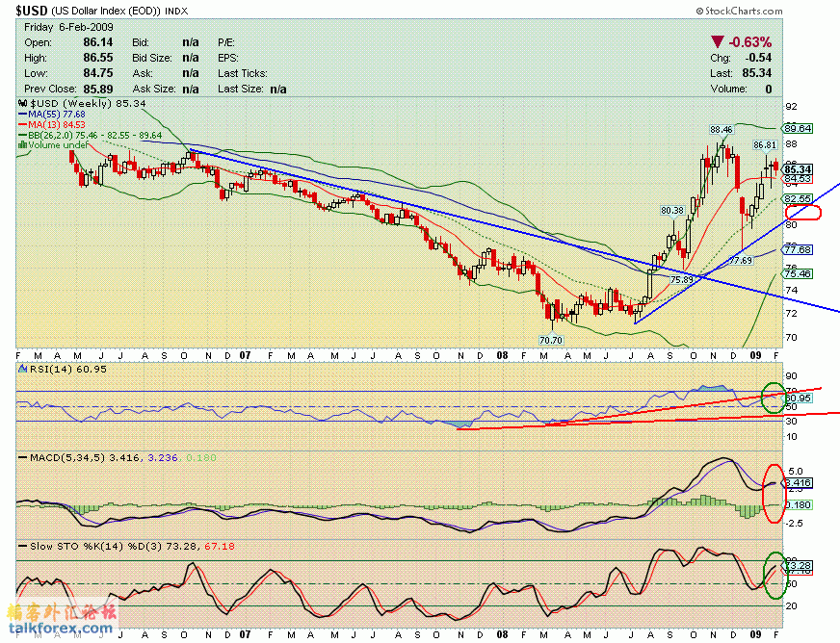Screen dimensions: 840x643
Task: Click the 0.180 histogram axis tag
Action: coord(799,504)
